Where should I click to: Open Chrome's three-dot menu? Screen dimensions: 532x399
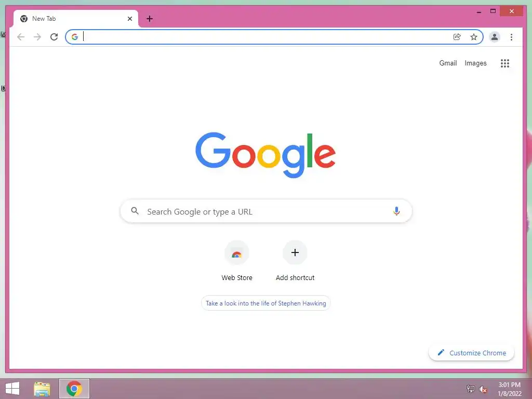click(x=511, y=37)
